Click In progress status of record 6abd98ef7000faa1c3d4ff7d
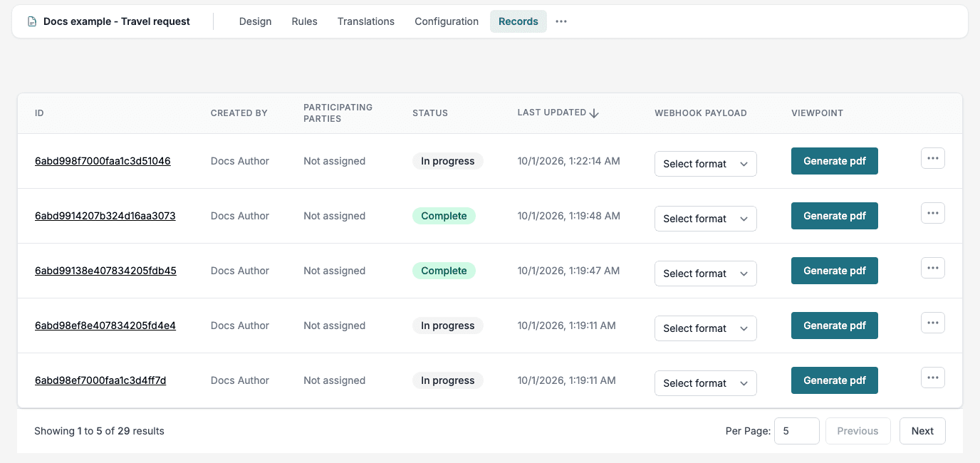This screenshot has width=980, height=463. [x=448, y=380]
